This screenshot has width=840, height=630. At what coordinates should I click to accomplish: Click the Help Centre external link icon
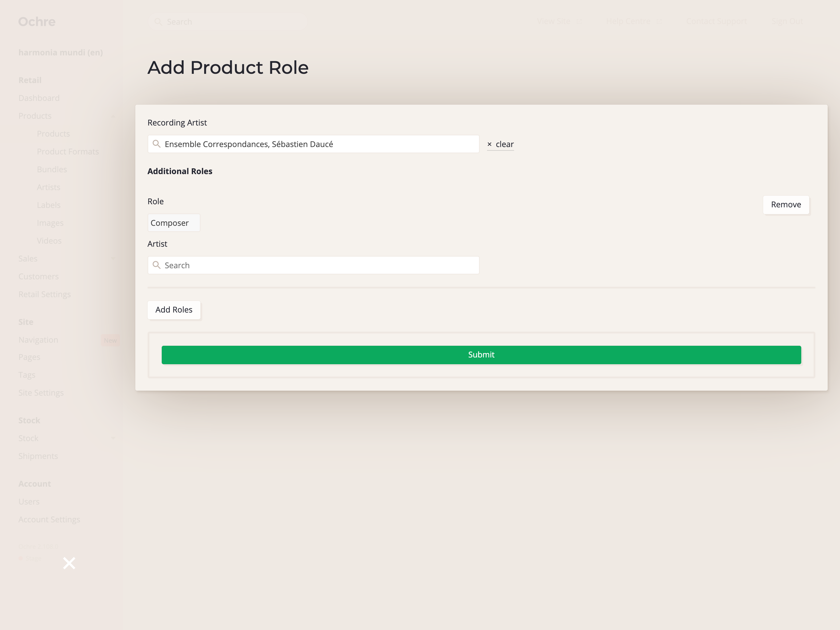(660, 22)
